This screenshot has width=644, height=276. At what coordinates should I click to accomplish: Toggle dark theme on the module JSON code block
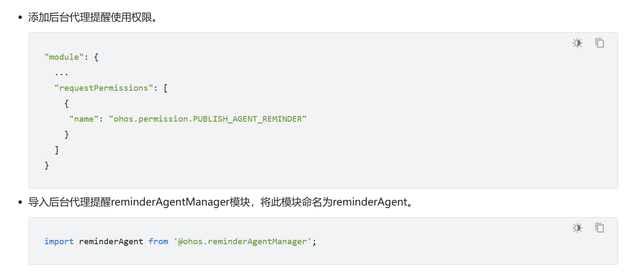click(x=577, y=43)
